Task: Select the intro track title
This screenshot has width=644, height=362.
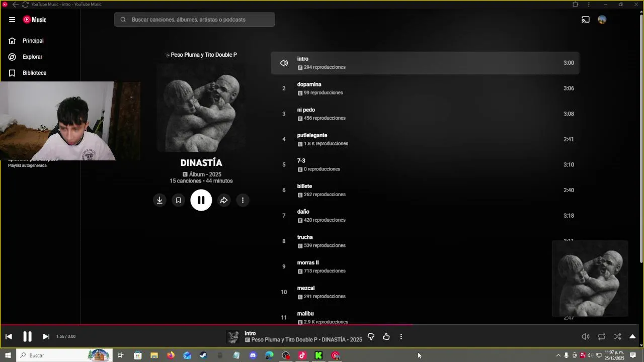Action: (302, 59)
